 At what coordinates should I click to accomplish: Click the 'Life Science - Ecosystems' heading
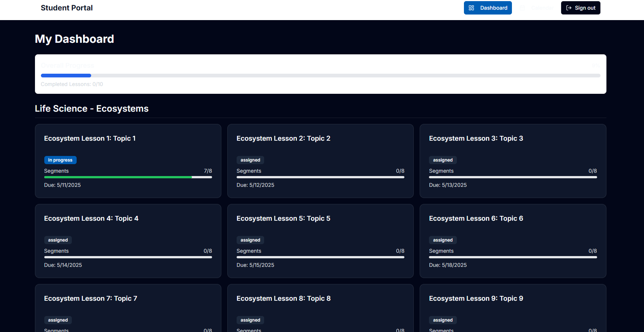[x=92, y=109]
